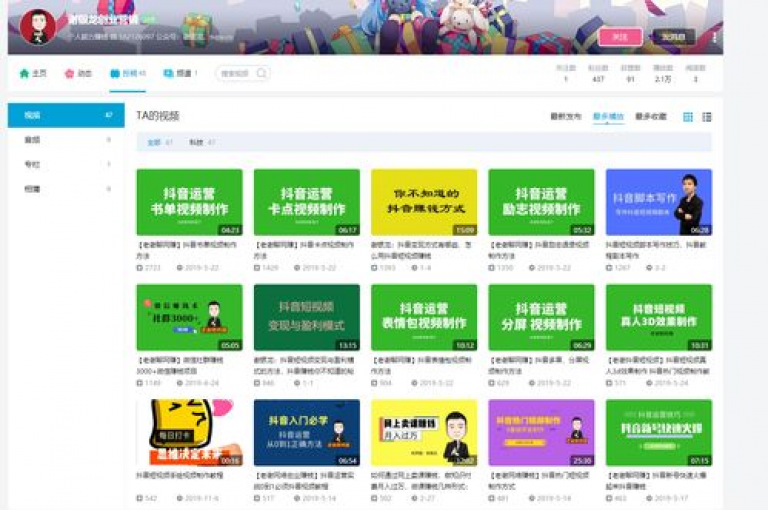Filter videos by 科技 category
768x510 pixels.
(x=202, y=143)
